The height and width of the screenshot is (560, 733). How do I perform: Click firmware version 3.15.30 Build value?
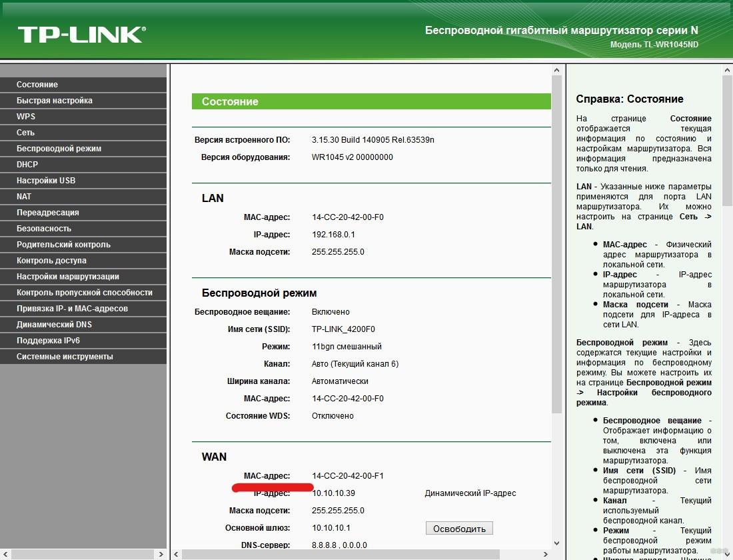(373, 140)
